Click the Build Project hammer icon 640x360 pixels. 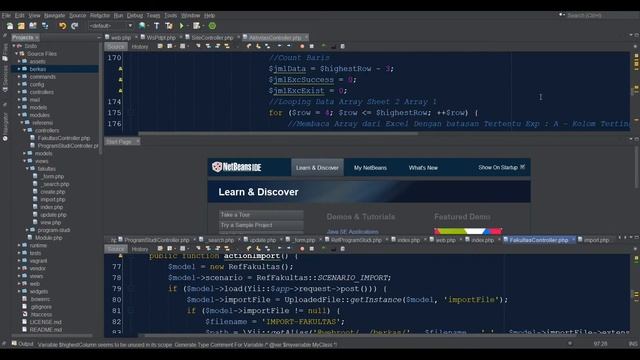coord(156,26)
